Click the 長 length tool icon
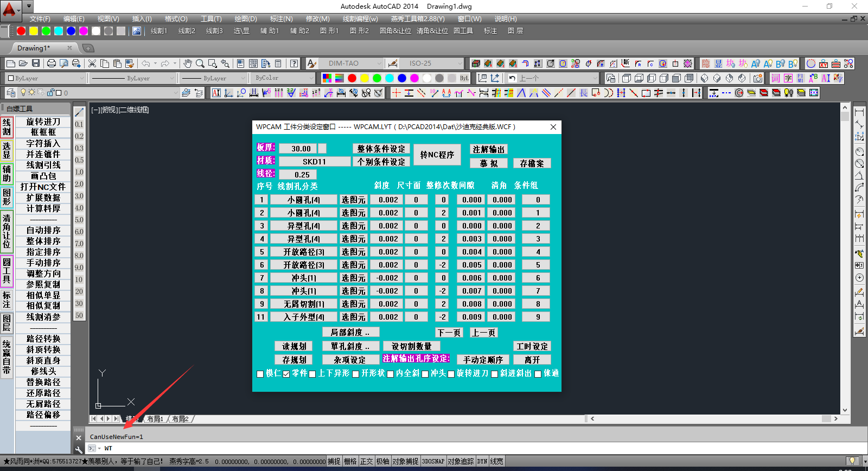 [584, 93]
